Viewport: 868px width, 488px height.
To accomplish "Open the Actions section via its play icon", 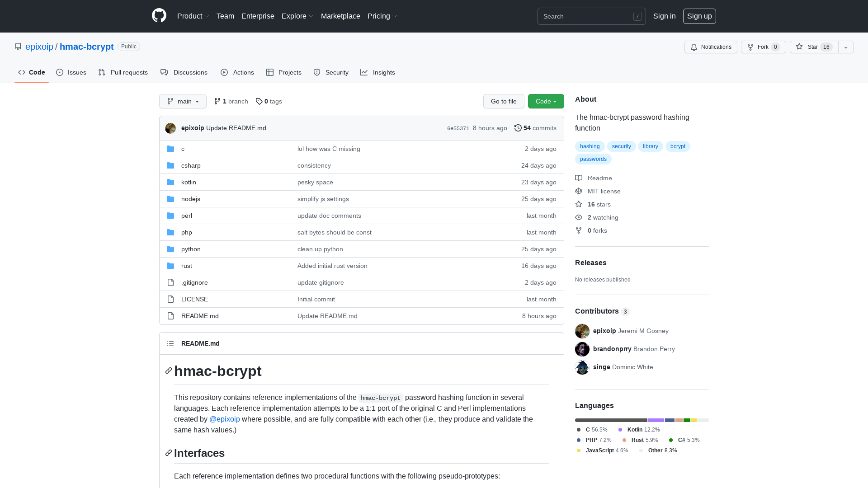I will (224, 72).
